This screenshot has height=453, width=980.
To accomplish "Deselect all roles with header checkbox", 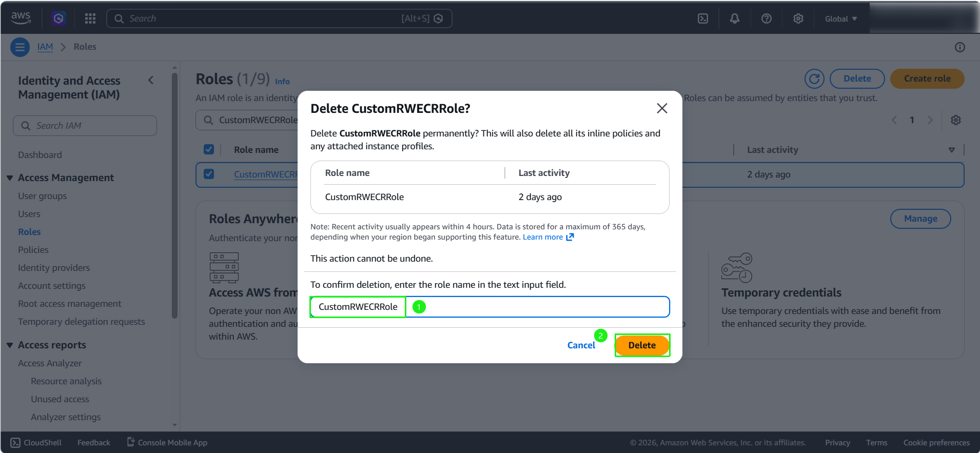I will [x=209, y=149].
